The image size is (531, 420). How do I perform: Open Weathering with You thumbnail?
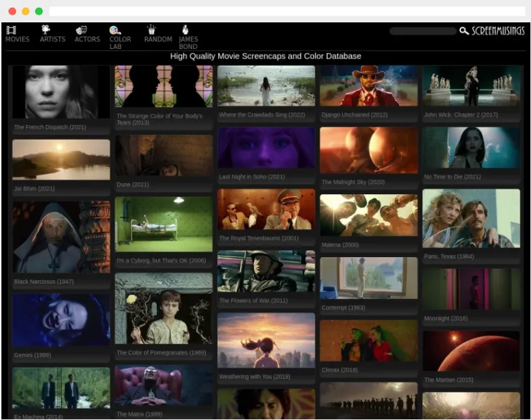point(266,340)
